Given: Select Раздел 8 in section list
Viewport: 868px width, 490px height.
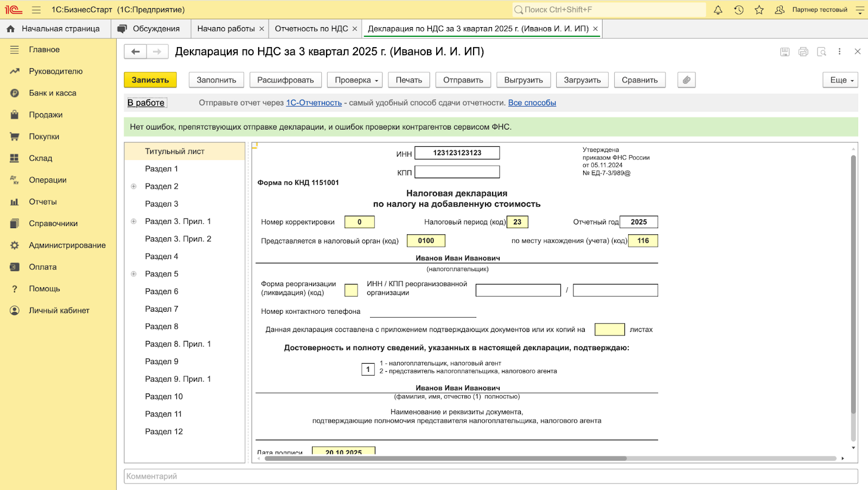Looking at the screenshot, I should [162, 326].
